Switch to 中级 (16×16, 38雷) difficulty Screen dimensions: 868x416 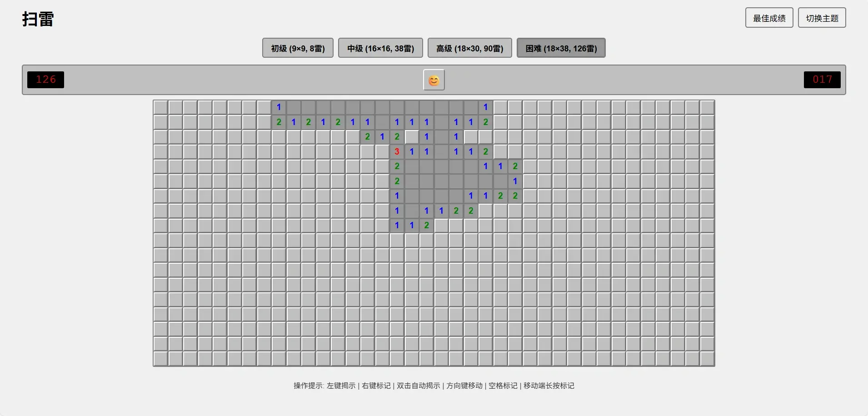point(380,48)
